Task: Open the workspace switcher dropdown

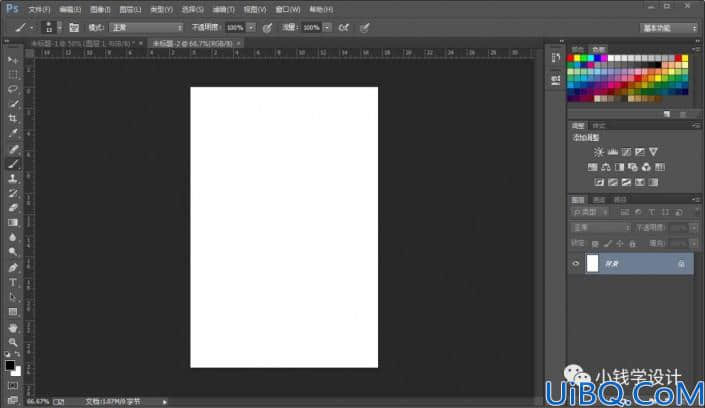Action: [669, 28]
